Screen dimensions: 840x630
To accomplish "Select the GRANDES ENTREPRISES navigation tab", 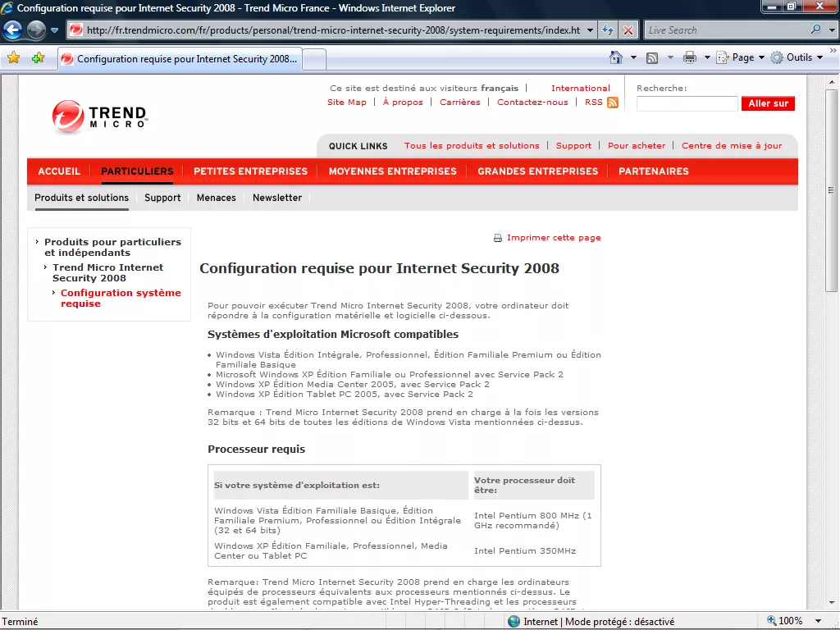I will 537,171.
